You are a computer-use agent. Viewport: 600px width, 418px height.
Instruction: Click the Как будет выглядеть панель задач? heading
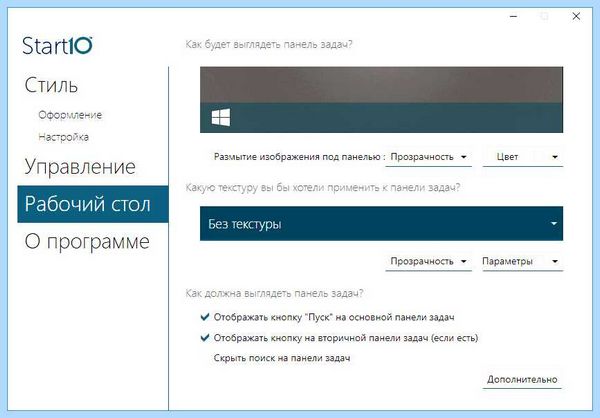pyautogui.click(x=269, y=44)
